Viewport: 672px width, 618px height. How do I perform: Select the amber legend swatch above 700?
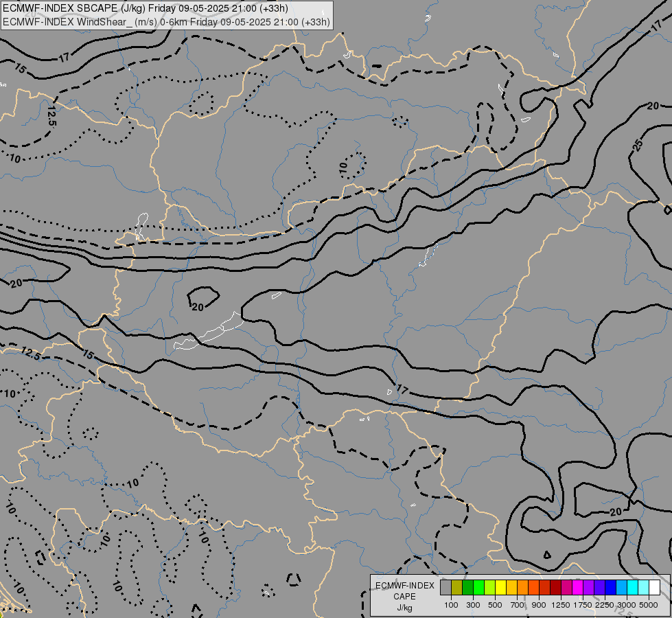pyautogui.click(x=511, y=588)
